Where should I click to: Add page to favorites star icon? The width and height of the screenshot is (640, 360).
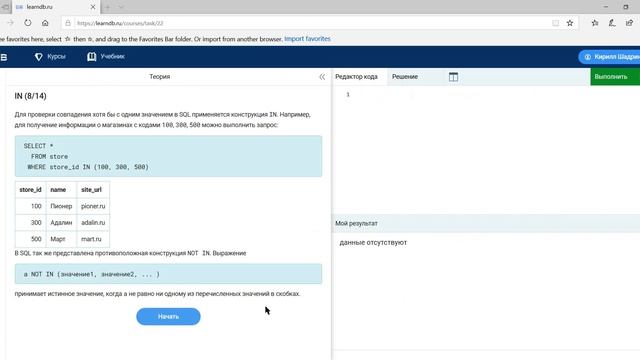click(570, 23)
